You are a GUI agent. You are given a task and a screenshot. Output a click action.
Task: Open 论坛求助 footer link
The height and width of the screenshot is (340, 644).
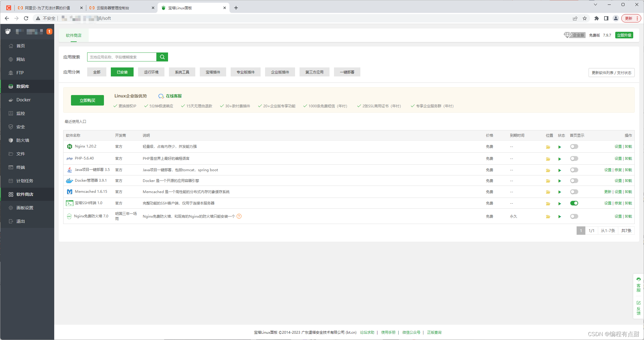pos(367,332)
